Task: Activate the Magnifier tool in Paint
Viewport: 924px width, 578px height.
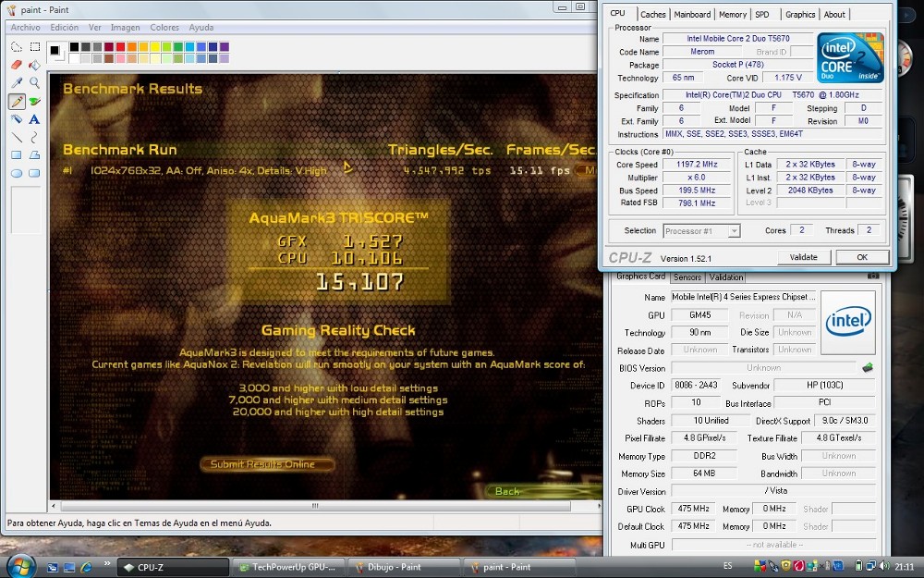Action: click(35, 83)
